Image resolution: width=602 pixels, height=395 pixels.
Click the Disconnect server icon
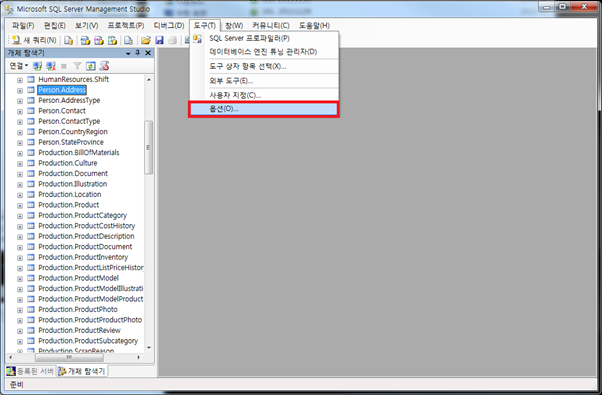(x=51, y=66)
